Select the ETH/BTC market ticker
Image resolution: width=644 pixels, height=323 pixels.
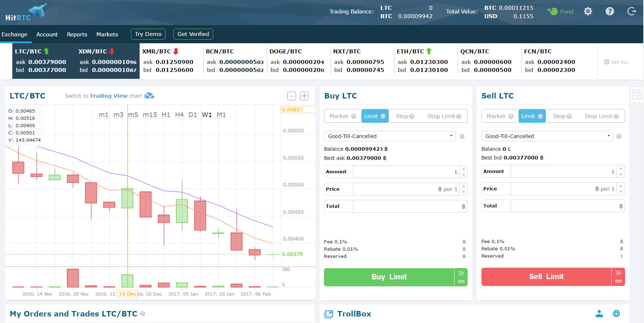[x=426, y=61]
